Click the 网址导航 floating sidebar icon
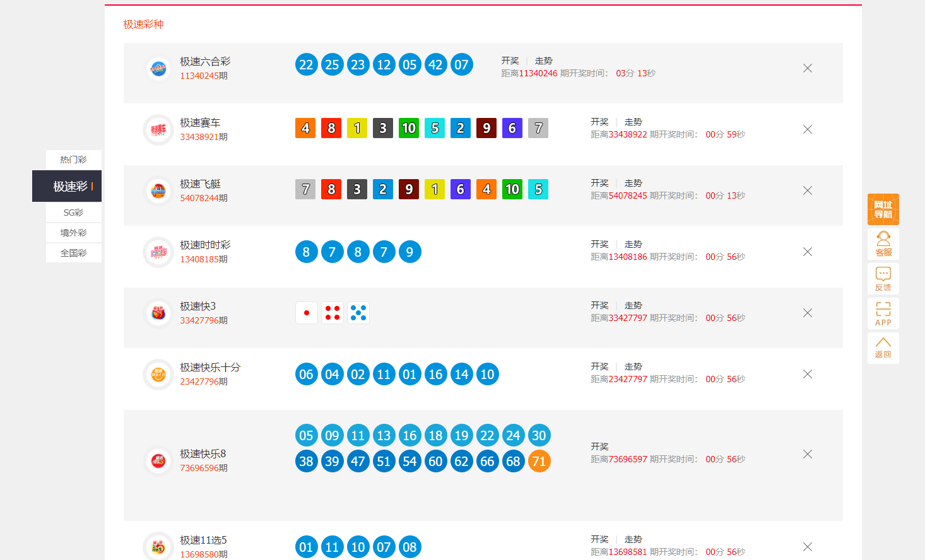 pos(883,209)
